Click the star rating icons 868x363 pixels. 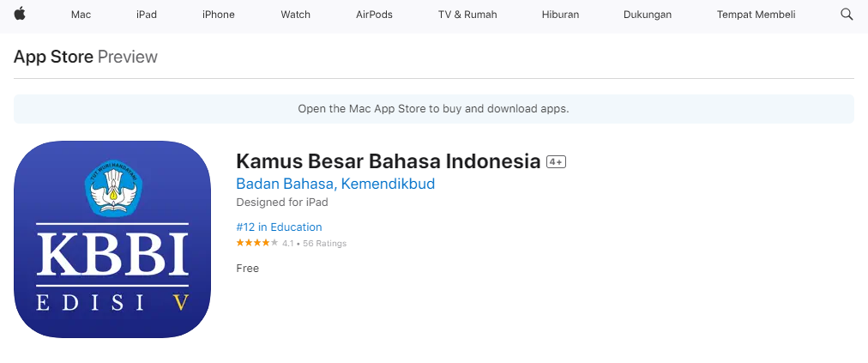point(256,243)
